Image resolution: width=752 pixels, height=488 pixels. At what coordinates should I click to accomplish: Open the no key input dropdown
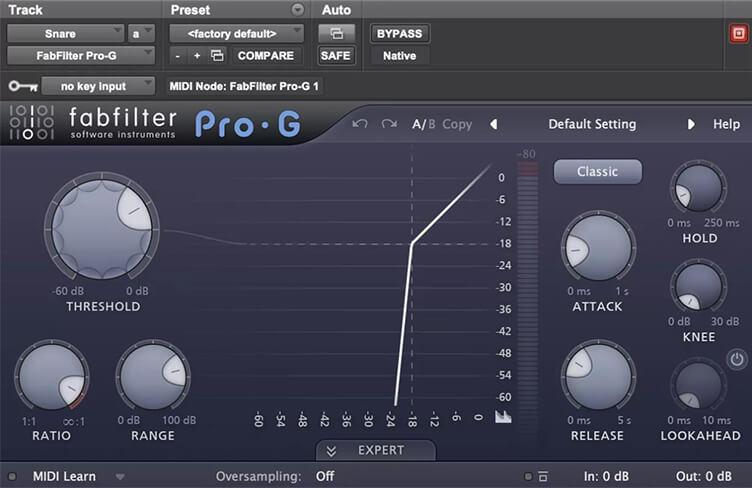[98, 86]
